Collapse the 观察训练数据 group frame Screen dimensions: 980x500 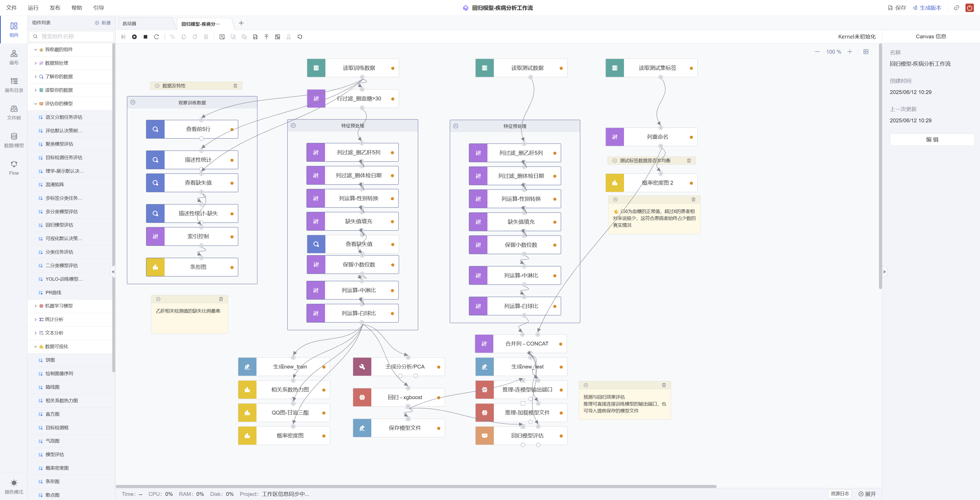(133, 102)
